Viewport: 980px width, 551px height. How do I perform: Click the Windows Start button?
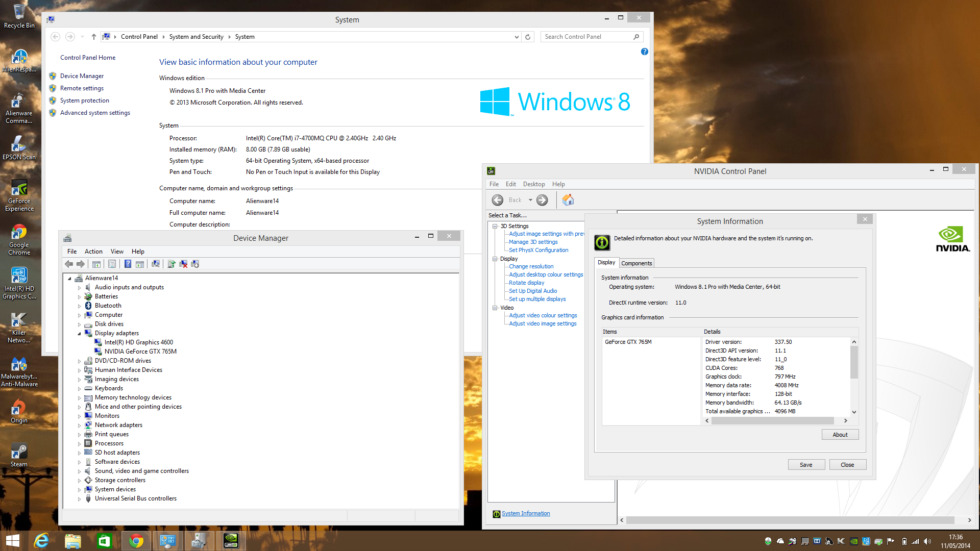(x=12, y=541)
